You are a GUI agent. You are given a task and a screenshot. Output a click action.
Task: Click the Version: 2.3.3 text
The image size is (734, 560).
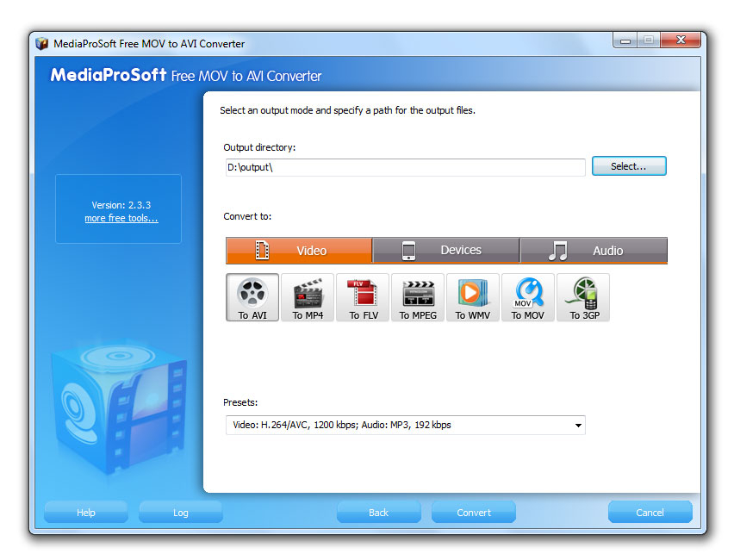121,205
